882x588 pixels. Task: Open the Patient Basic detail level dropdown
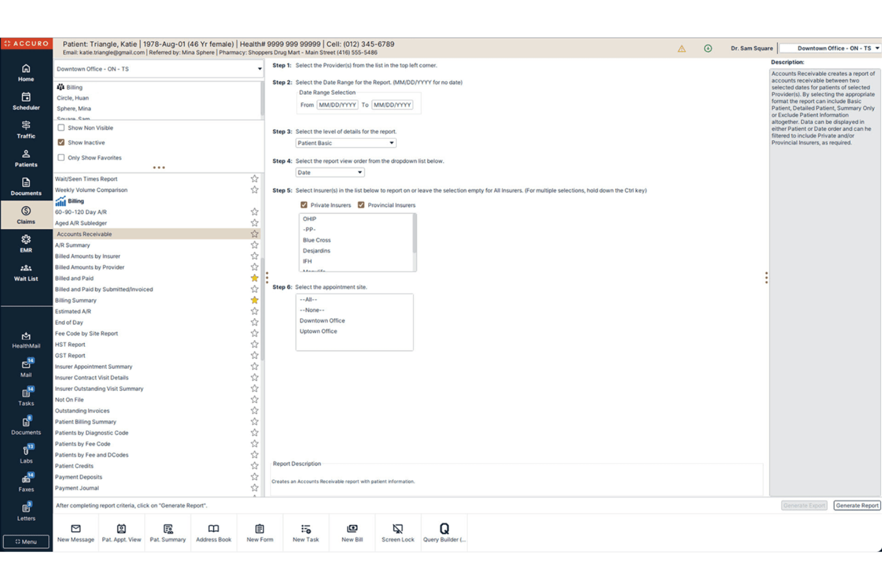(346, 143)
